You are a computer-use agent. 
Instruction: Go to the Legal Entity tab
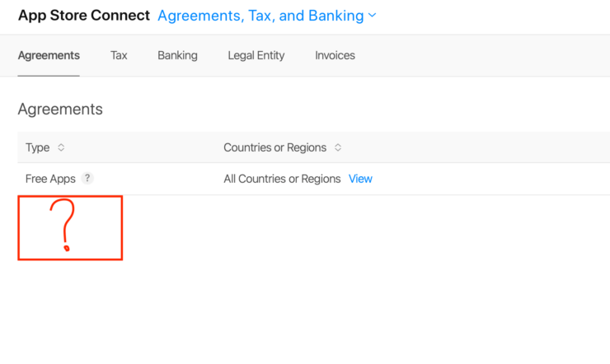pos(256,55)
